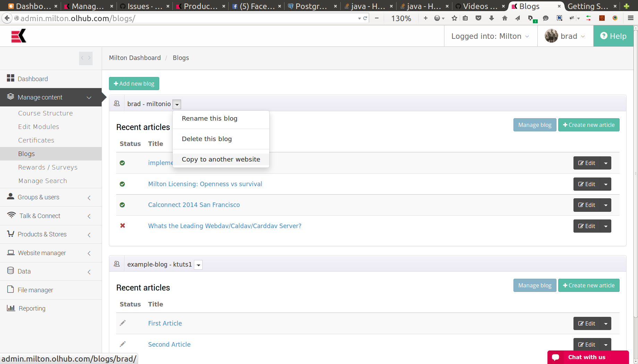Click draft pencil icon for First Article

point(122,323)
